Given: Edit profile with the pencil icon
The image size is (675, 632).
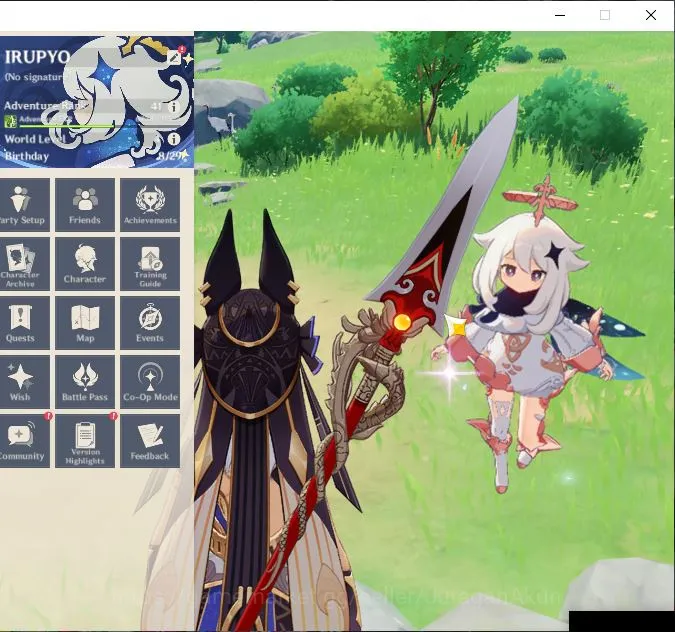Looking at the screenshot, I should tap(174, 57).
